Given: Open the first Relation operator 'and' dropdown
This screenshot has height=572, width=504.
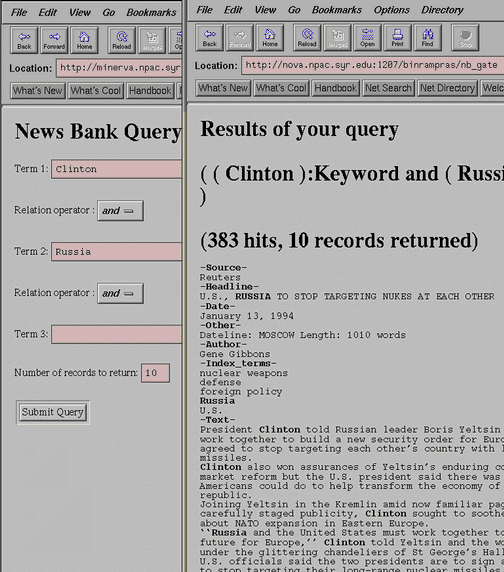Looking at the screenshot, I should click(x=120, y=210).
